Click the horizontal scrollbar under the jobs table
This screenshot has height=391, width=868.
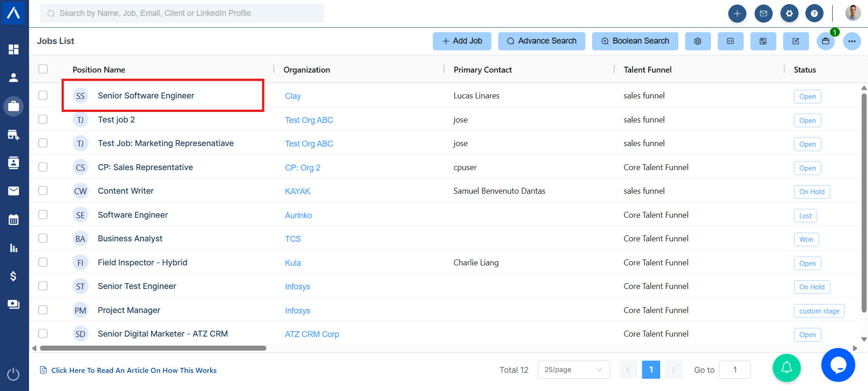click(x=153, y=348)
